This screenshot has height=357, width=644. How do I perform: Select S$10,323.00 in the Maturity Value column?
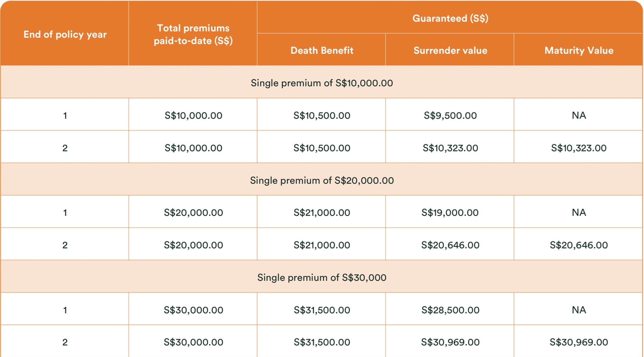[579, 148]
